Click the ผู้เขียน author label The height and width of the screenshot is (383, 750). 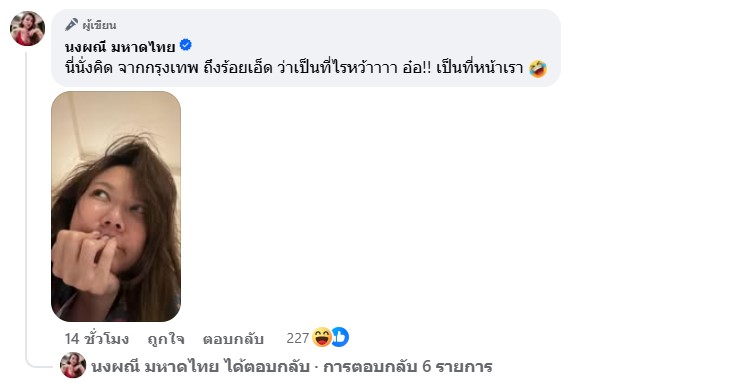pos(99,25)
